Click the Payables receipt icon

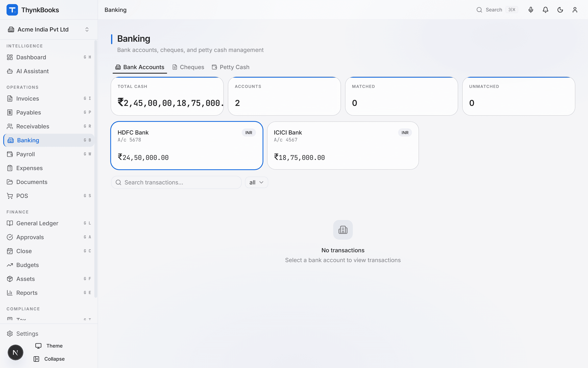(10, 112)
